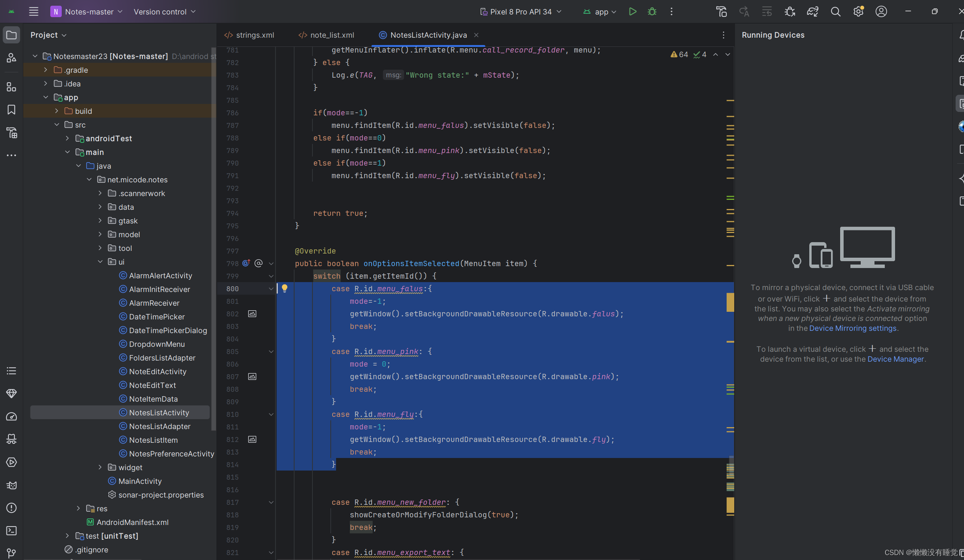
Task: Click the green Run app button
Action: [633, 11]
